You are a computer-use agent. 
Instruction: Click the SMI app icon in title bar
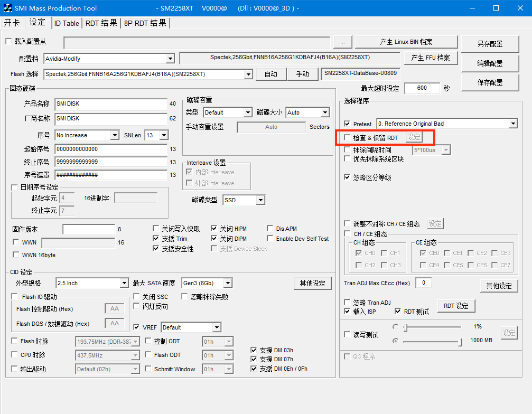point(7,8)
